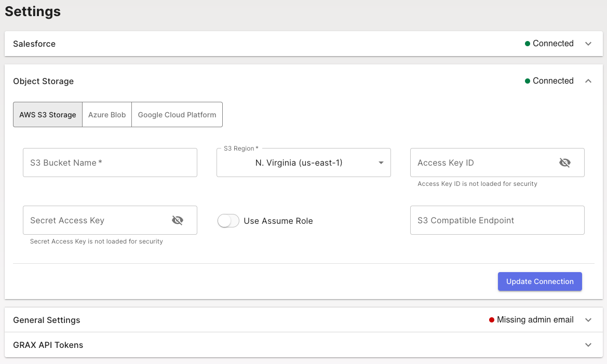Click the Secret Access Key input
Screen dimensions: 607x364
[96, 220]
